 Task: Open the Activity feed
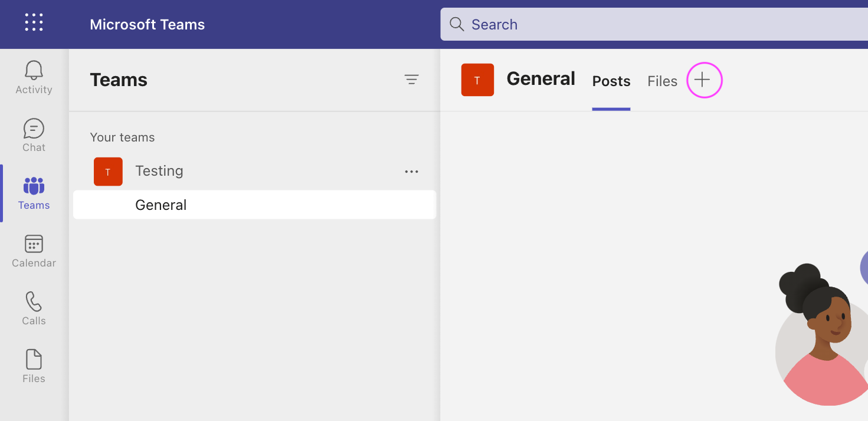point(34,77)
